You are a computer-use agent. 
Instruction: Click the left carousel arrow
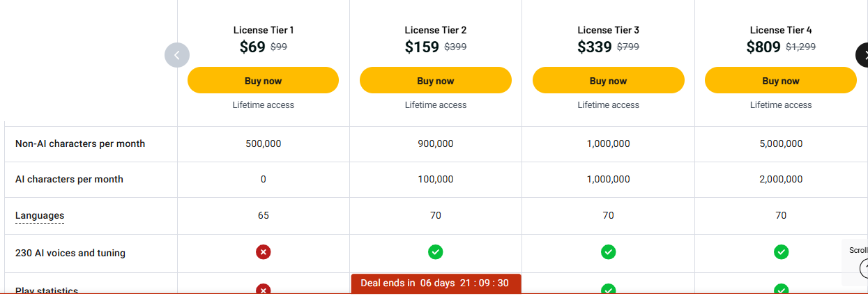[177, 55]
